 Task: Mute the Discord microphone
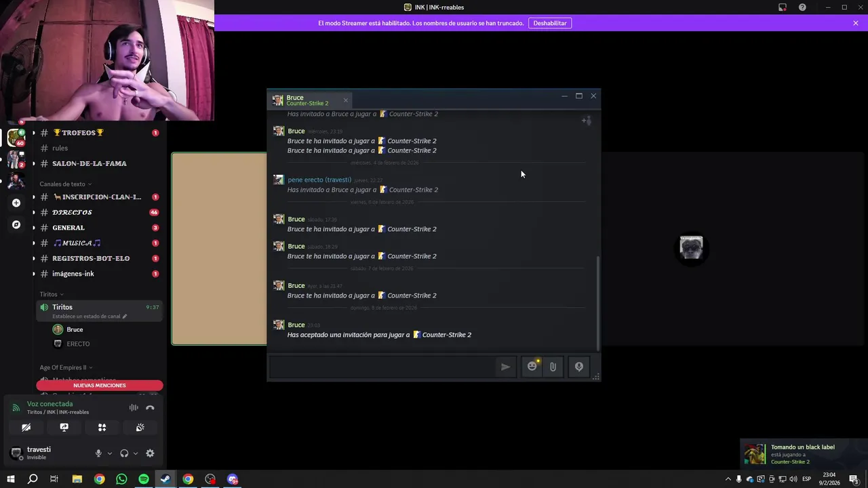98,453
